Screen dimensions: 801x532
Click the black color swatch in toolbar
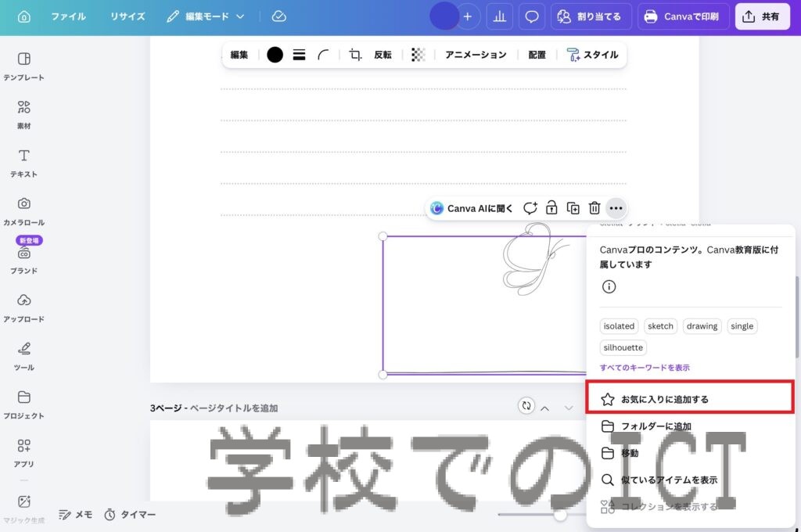click(x=275, y=55)
